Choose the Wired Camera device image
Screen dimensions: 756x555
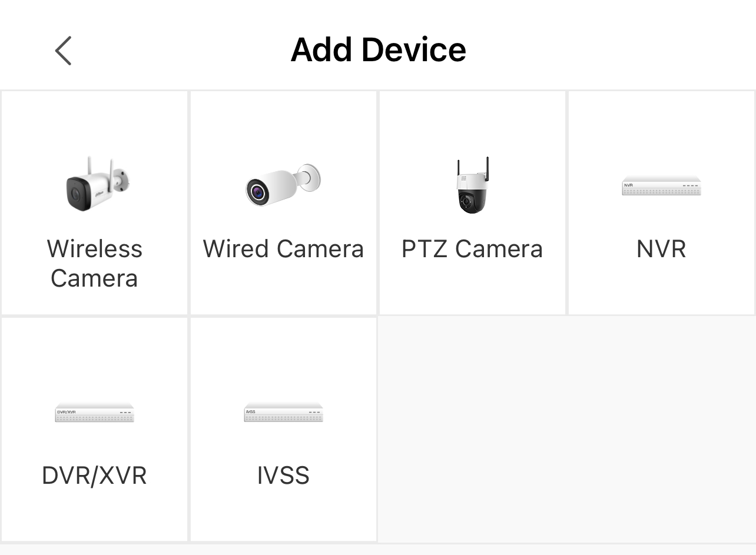pos(283,185)
